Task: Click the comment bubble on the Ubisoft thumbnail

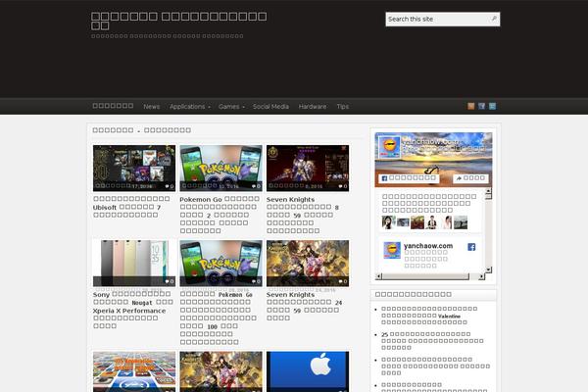Action: [x=170, y=186]
